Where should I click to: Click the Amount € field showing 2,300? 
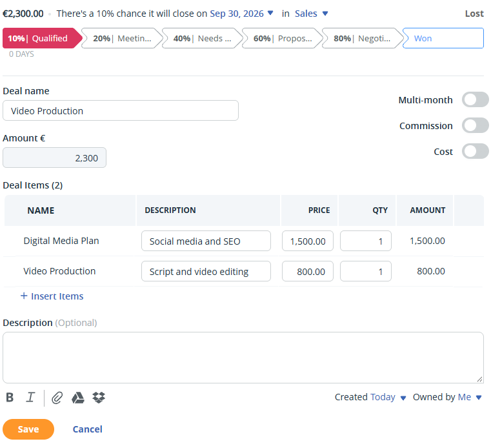coord(54,158)
